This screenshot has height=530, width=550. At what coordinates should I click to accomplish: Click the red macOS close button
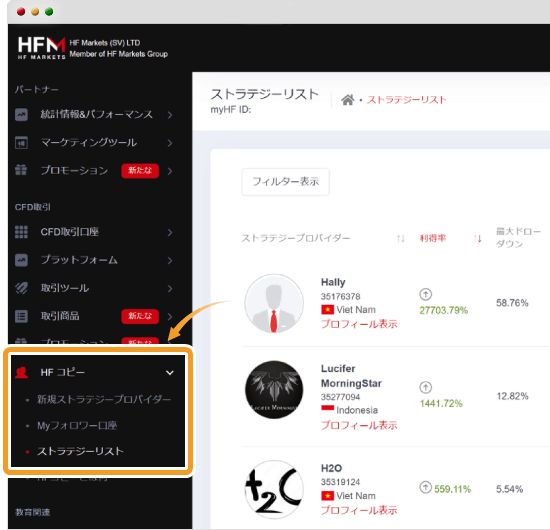21,12
